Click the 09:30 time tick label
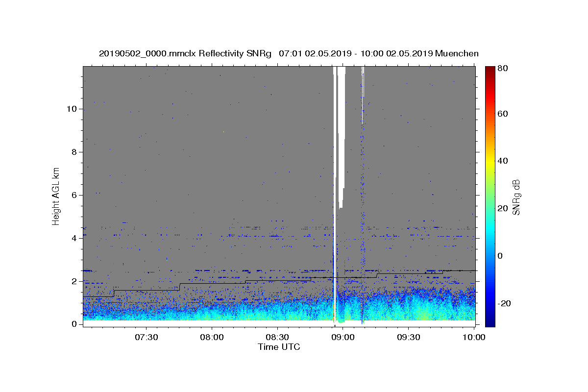Viewport: 588px width, 392px height. [409, 337]
